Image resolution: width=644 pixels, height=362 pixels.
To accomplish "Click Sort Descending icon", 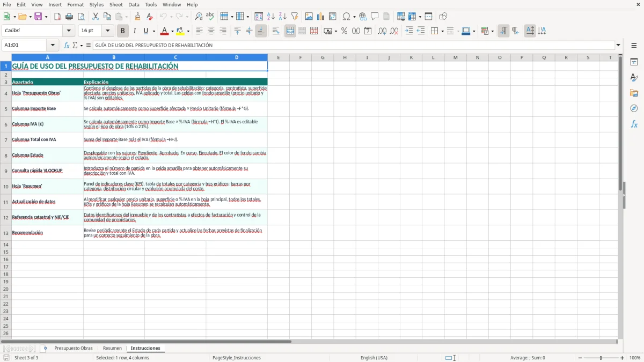I will click(x=282, y=17).
